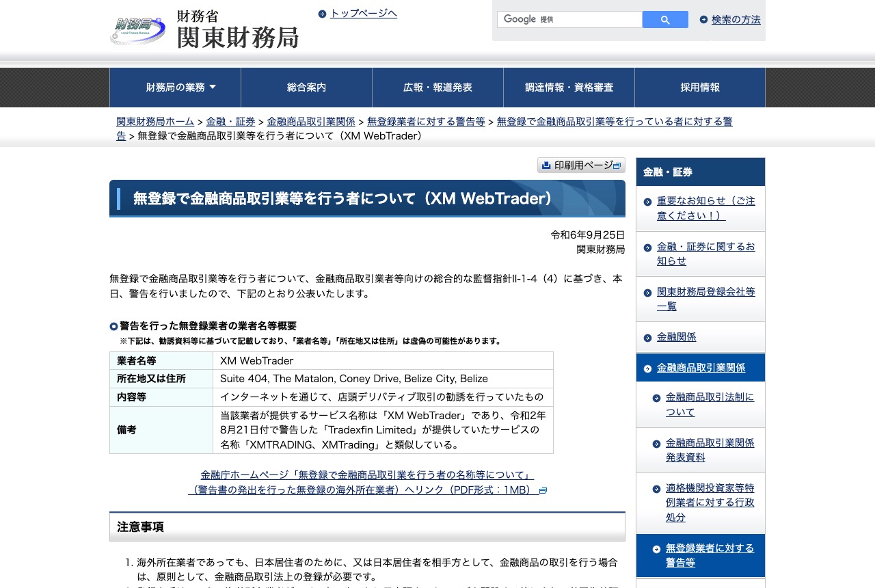Screen dimensions: 875x588
Task: Click arrow bullet next to 金融関係
Action: [647, 337]
